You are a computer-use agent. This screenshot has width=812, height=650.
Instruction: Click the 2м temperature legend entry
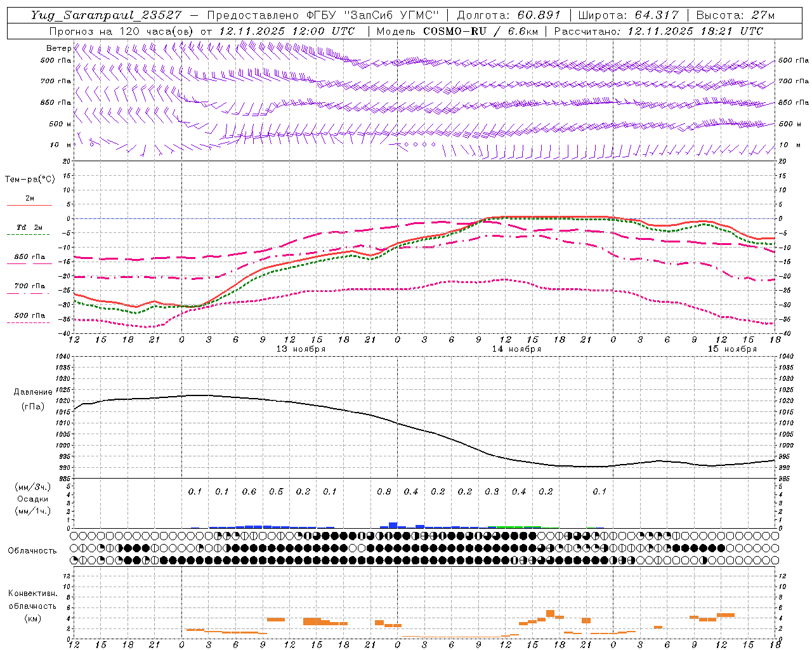point(30,199)
